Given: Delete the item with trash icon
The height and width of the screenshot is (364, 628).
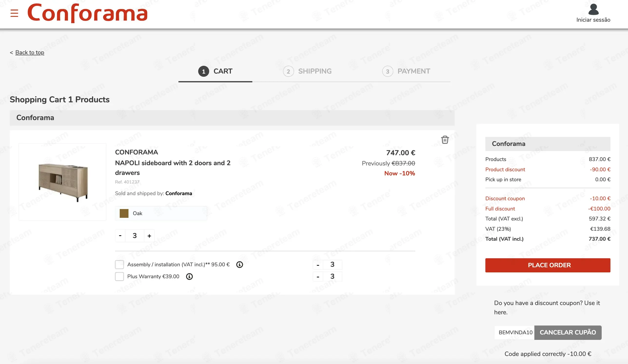Looking at the screenshot, I should pyautogui.click(x=445, y=140).
